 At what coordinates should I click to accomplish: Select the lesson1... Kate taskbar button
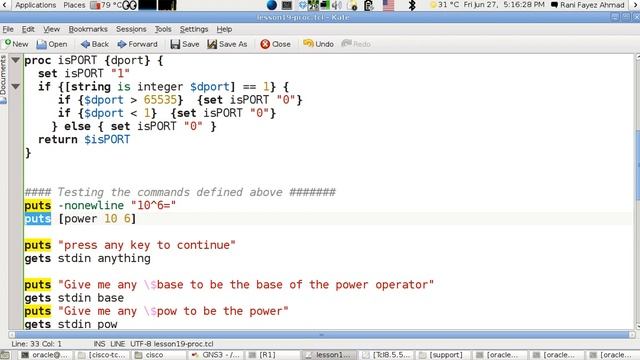(330, 355)
